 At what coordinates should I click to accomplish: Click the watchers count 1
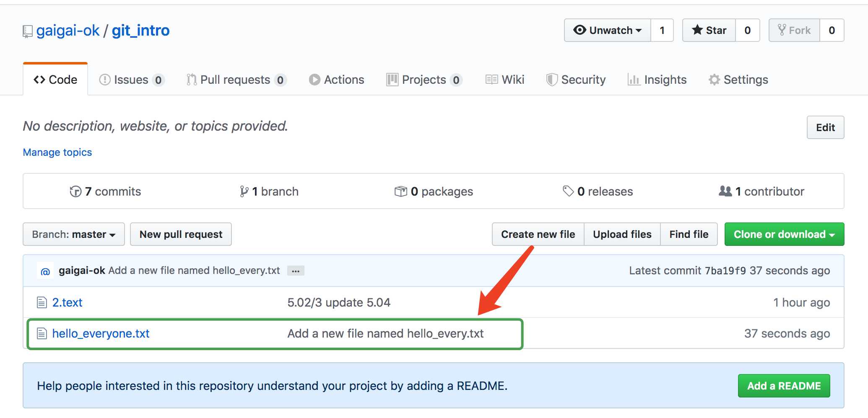(662, 30)
